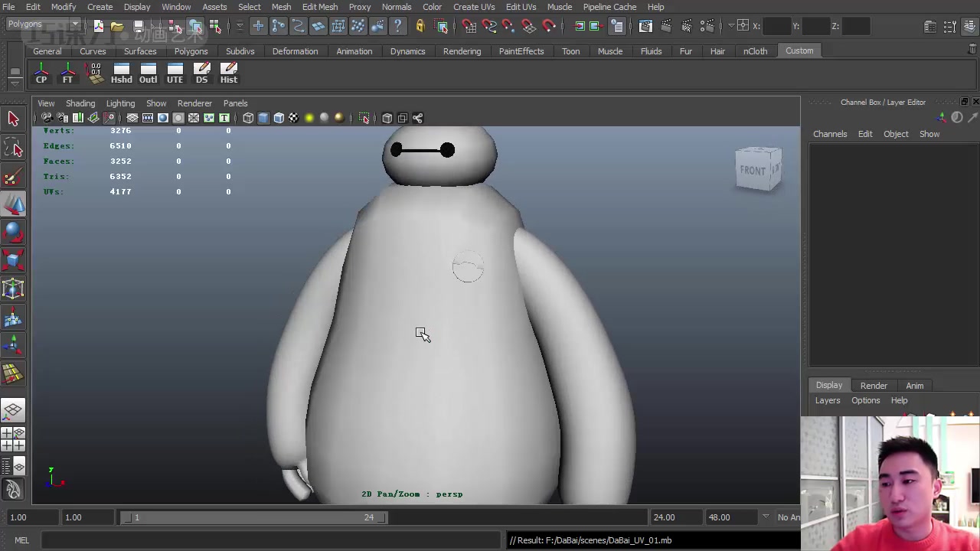Image resolution: width=980 pixels, height=551 pixels.
Task: Switch to the Polygons shelf tab
Action: tap(191, 51)
